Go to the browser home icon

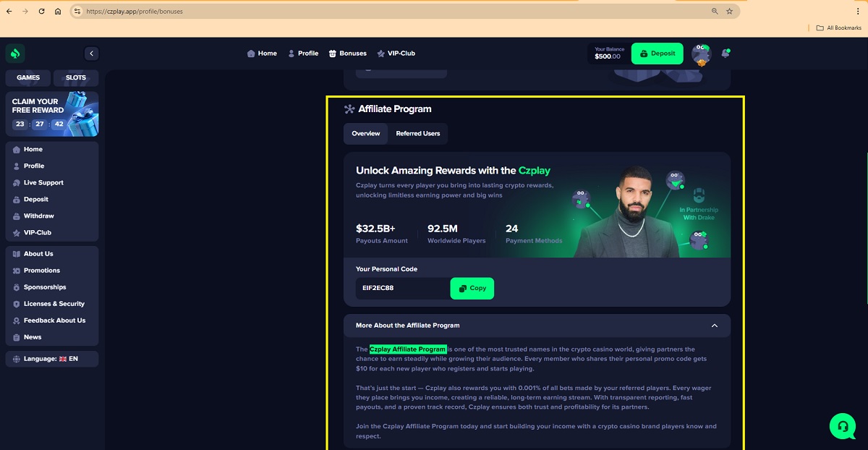click(58, 12)
